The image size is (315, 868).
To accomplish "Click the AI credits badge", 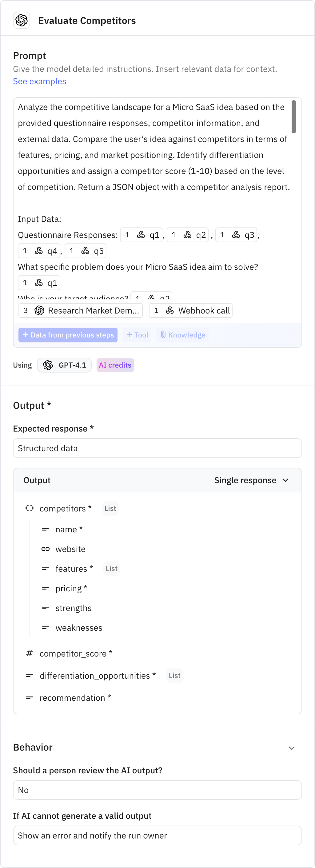I will click(115, 365).
